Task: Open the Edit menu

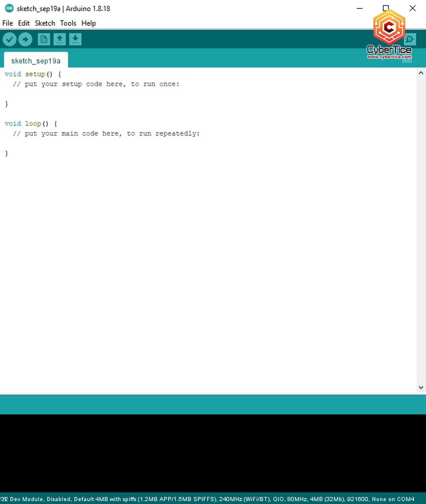Action: (x=24, y=23)
